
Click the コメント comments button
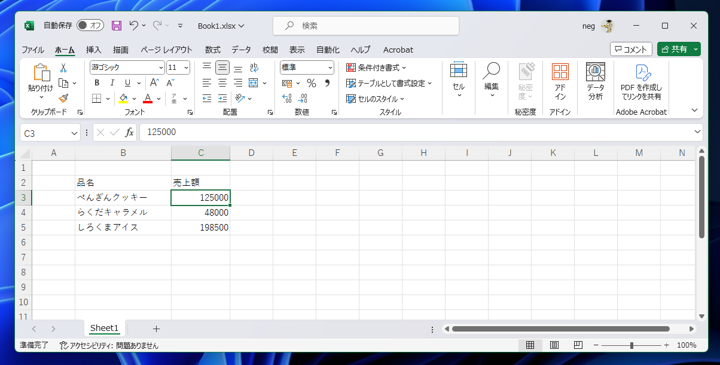(631, 49)
